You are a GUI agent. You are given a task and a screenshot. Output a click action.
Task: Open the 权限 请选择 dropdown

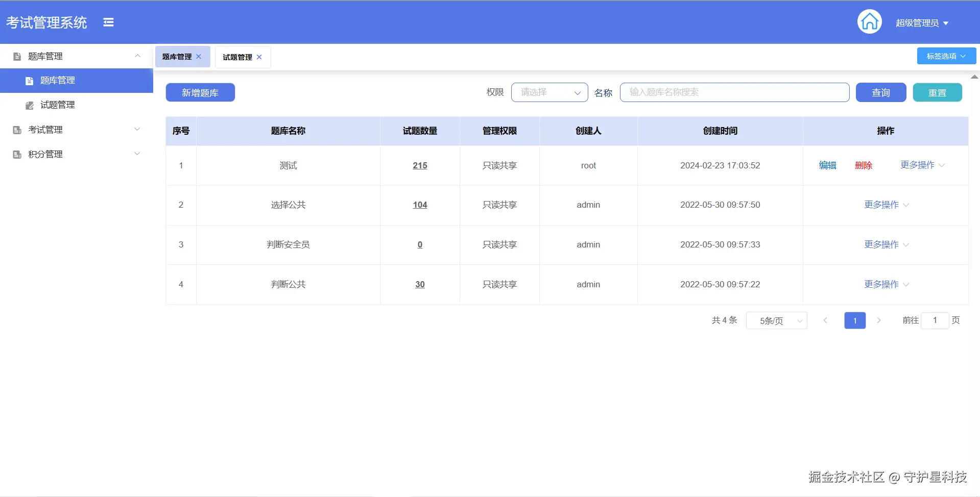[549, 92]
